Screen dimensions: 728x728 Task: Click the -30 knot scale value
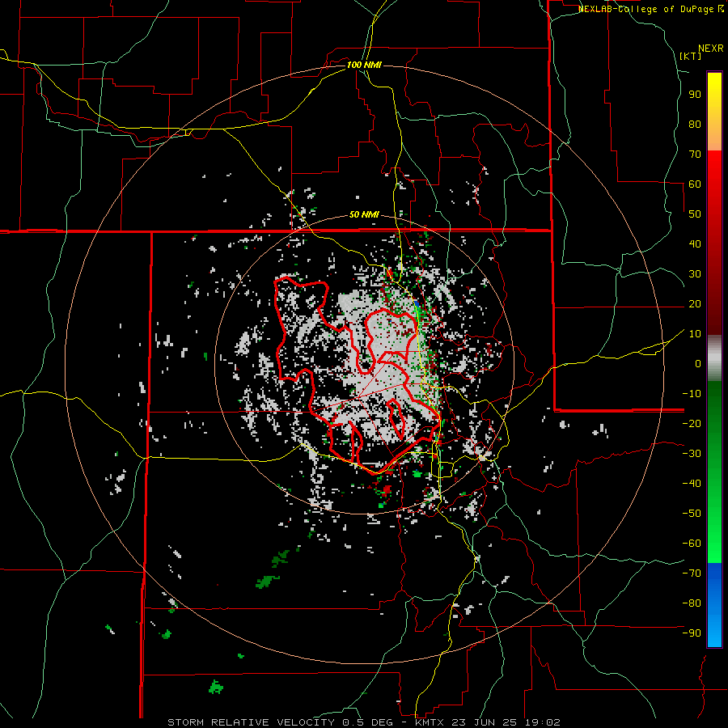[692, 454]
